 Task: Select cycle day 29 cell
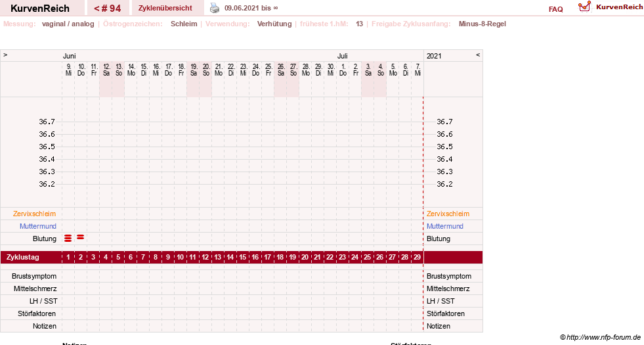(x=417, y=257)
